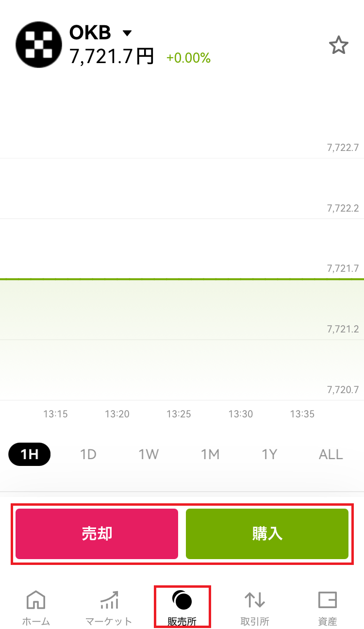Open the ホーム house icon

pos(36,600)
